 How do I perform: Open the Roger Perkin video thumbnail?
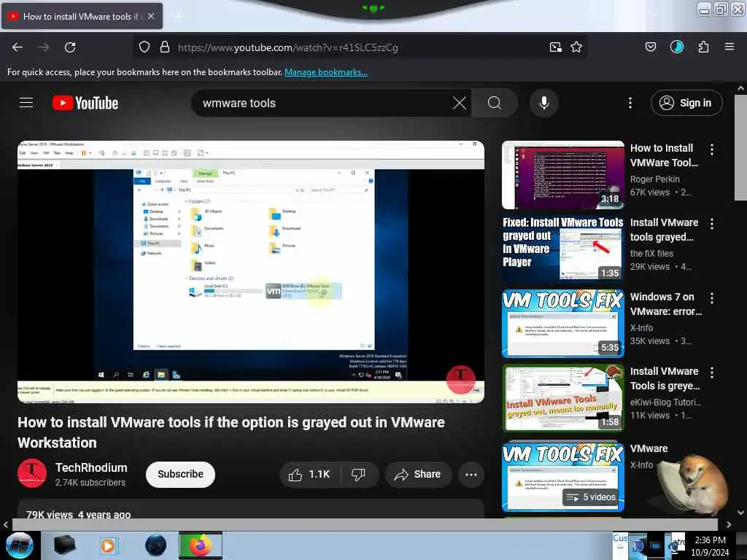563,175
